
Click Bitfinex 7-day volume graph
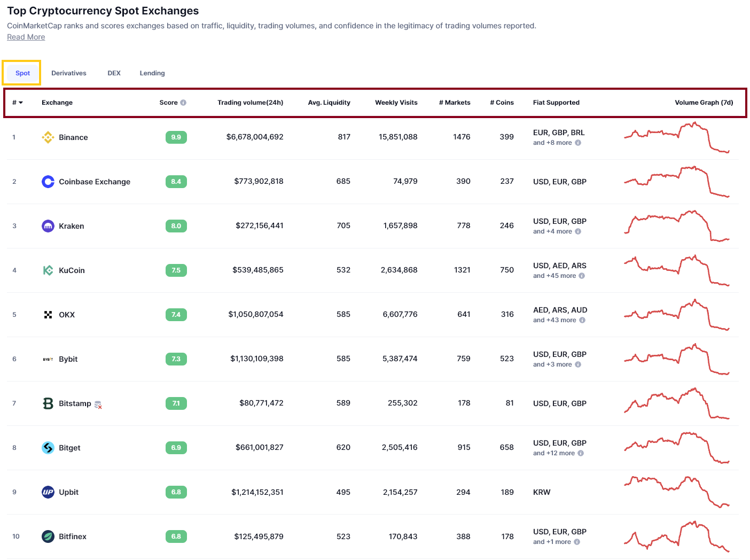pyautogui.click(x=677, y=536)
